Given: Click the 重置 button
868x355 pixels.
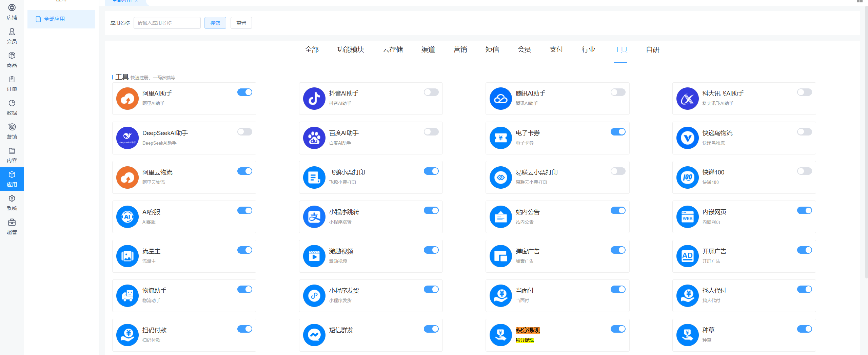Looking at the screenshot, I should pos(241,23).
